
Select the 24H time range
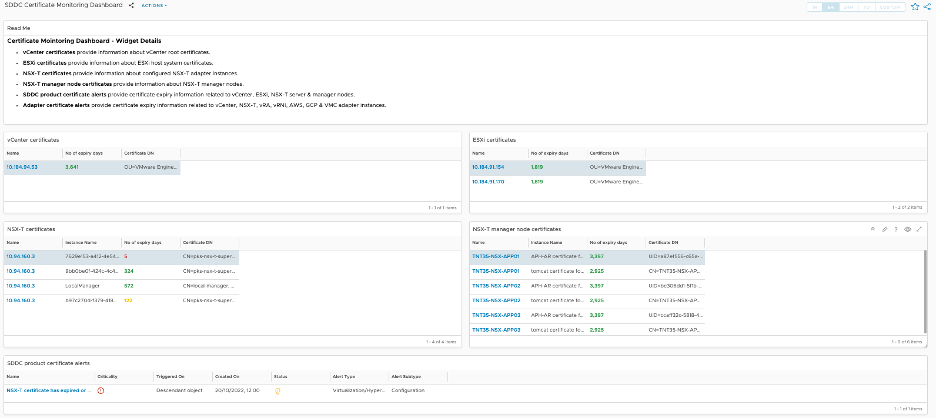[850, 7]
